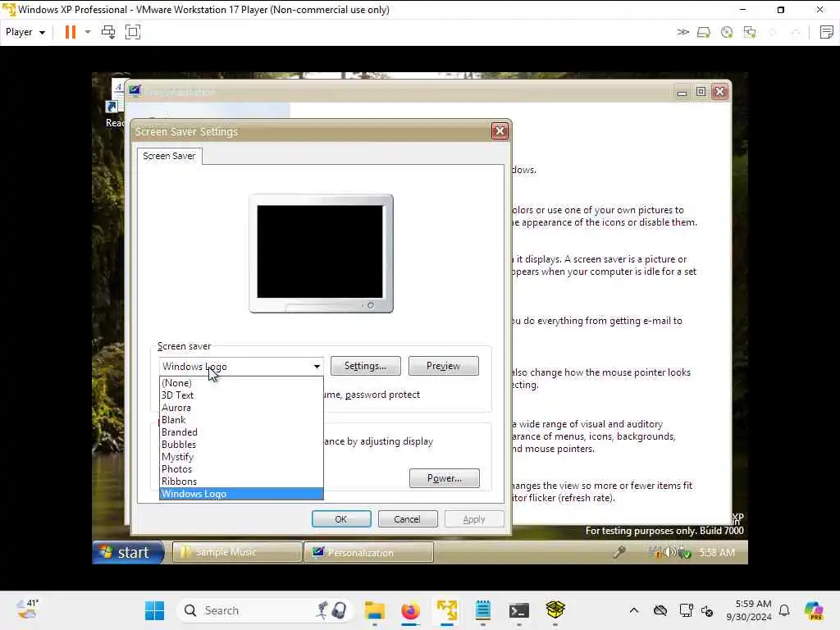This screenshot has width=840, height=630.
Task: Click the VMware CD/DVD device icon
Action: (x=727, y=32)
